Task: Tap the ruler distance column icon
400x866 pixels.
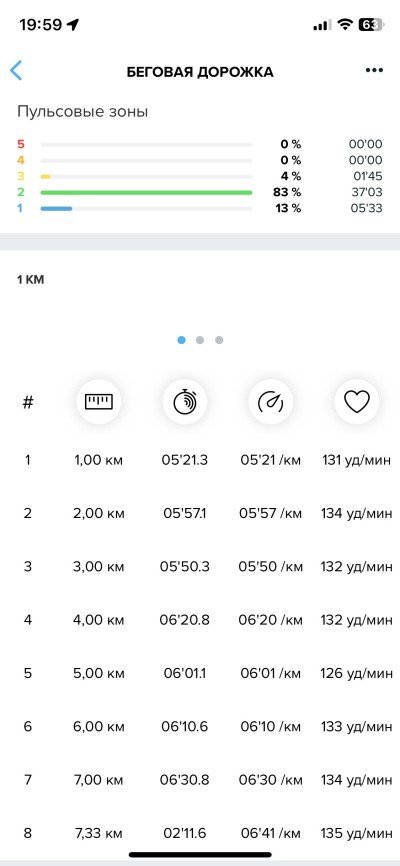Action: point(99,402)
